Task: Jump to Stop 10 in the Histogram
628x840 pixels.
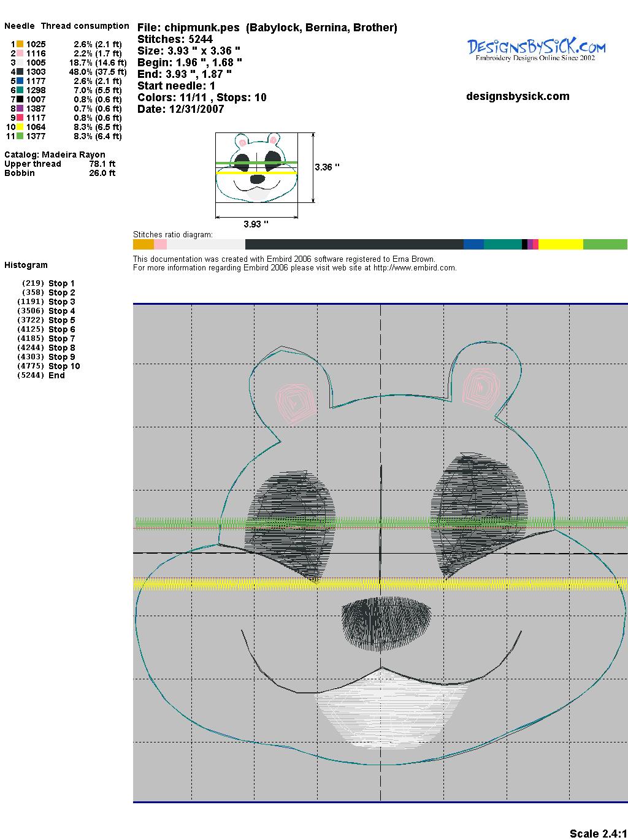Action: tap(64, 366)
